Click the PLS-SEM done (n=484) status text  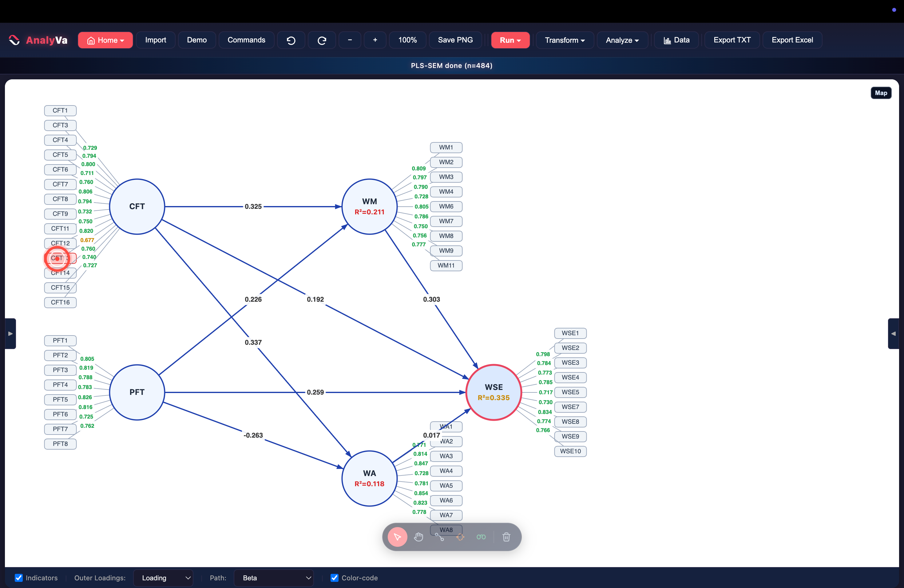point(452,66)
